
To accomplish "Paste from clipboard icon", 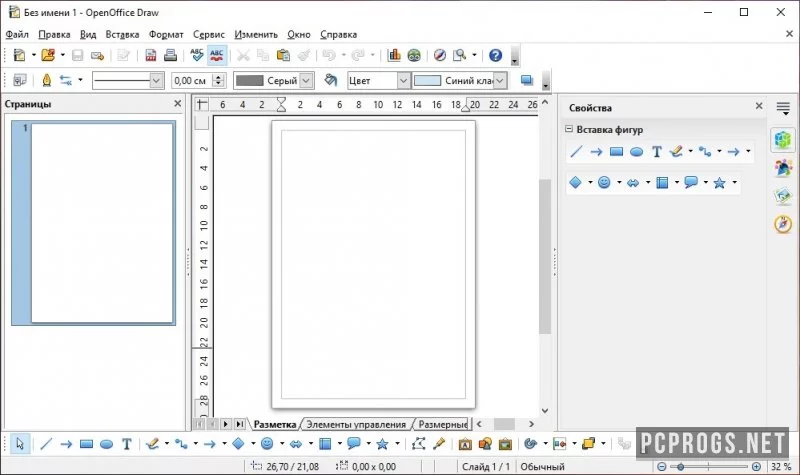I will pyautogui.click(x=283, y=55).
